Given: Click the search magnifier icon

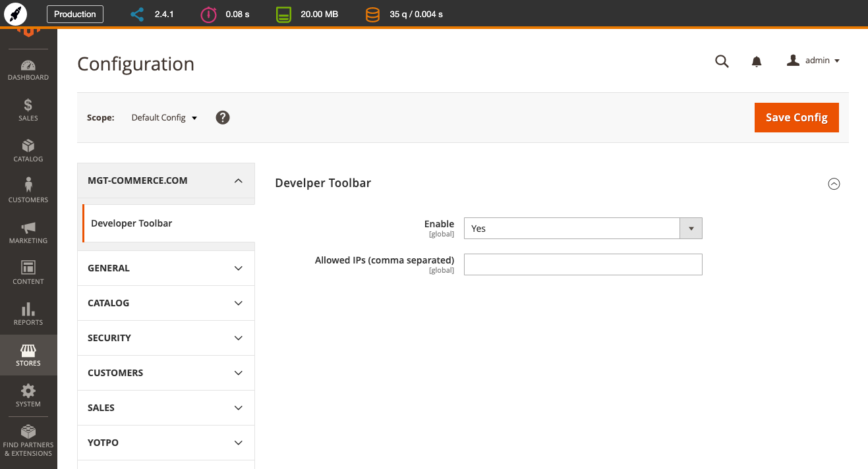Looking at the screenshot, I should click(722, 61).
